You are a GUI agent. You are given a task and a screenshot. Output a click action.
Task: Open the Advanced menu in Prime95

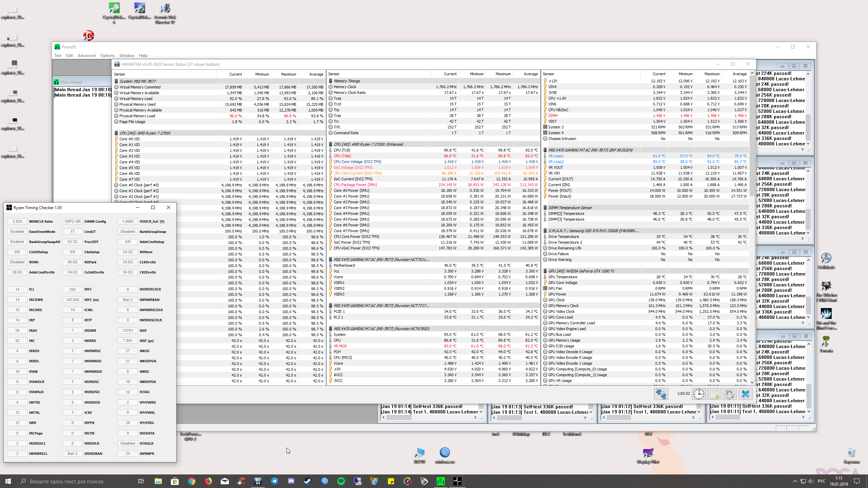(86, 56)
